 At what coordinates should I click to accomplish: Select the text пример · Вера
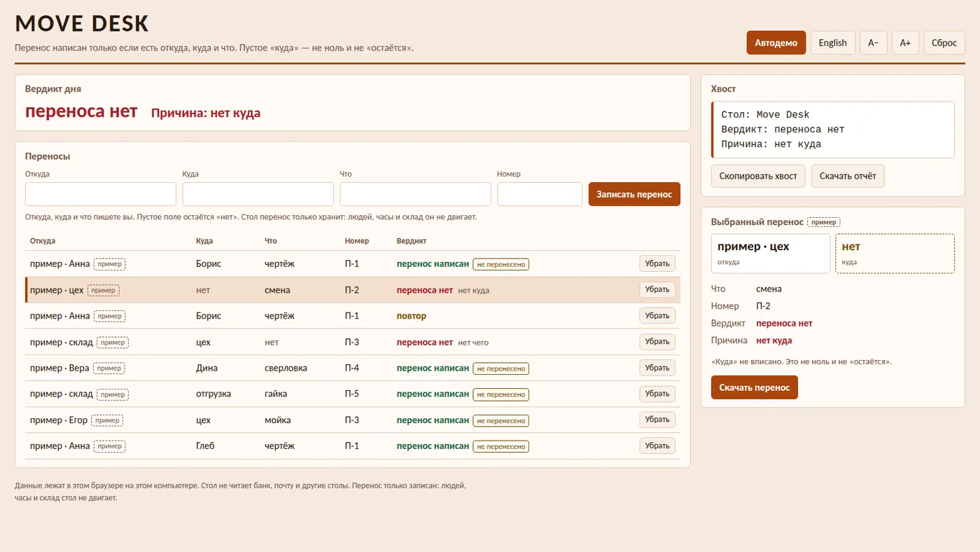[x=59, y=368]
